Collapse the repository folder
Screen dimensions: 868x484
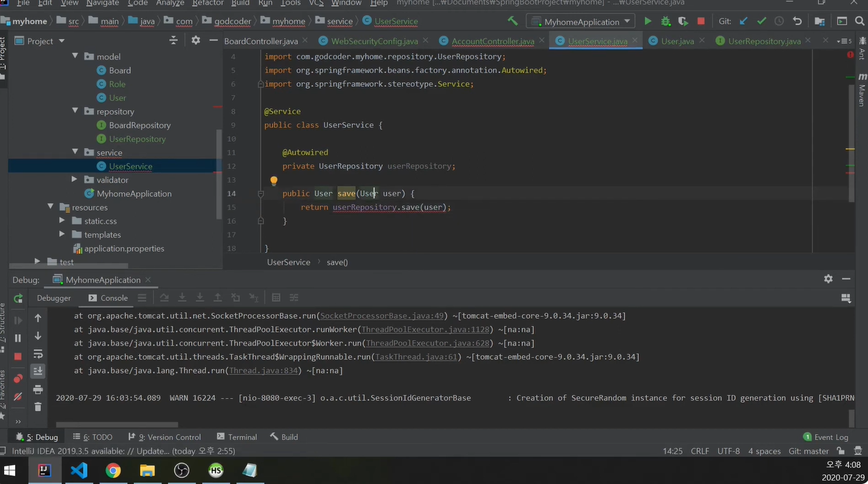click(75, 111)
